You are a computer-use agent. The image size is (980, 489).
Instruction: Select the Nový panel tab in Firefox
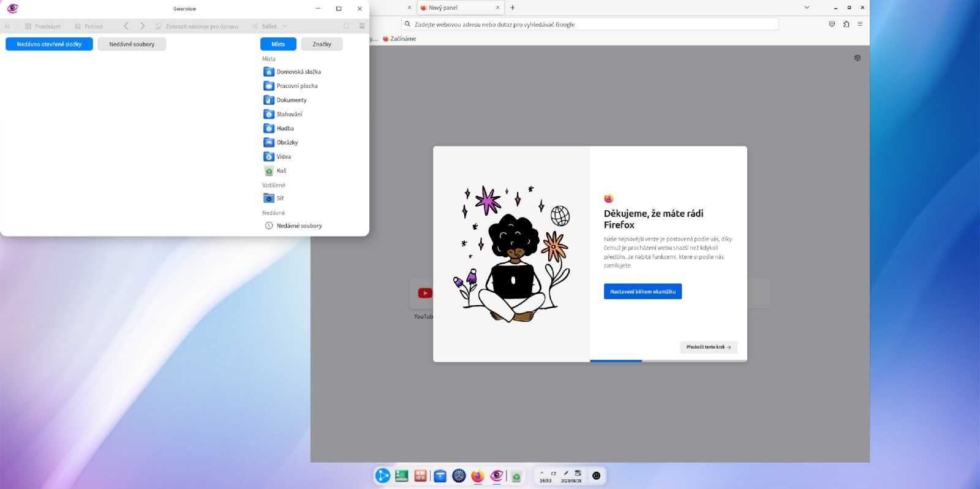[x=460, y=8]
